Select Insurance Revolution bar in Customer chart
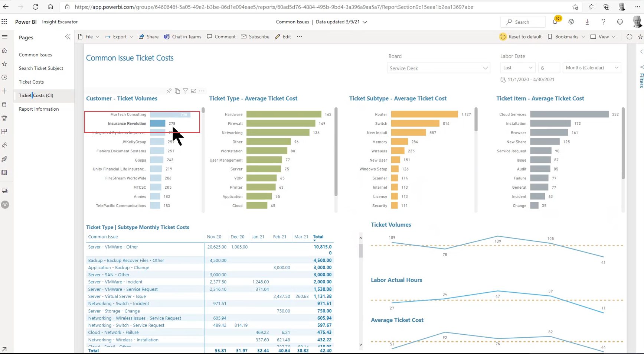Viewport: 644px width, 354px height. click(158, 123)
